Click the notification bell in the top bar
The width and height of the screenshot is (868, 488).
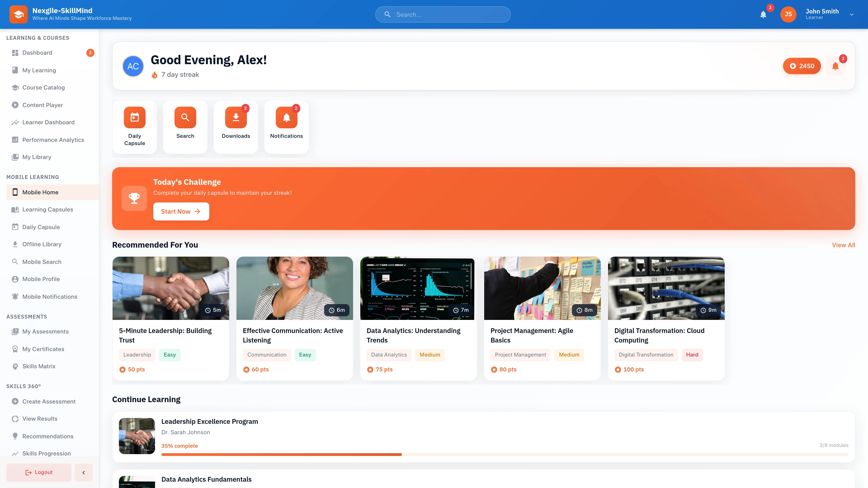(763, 14)
